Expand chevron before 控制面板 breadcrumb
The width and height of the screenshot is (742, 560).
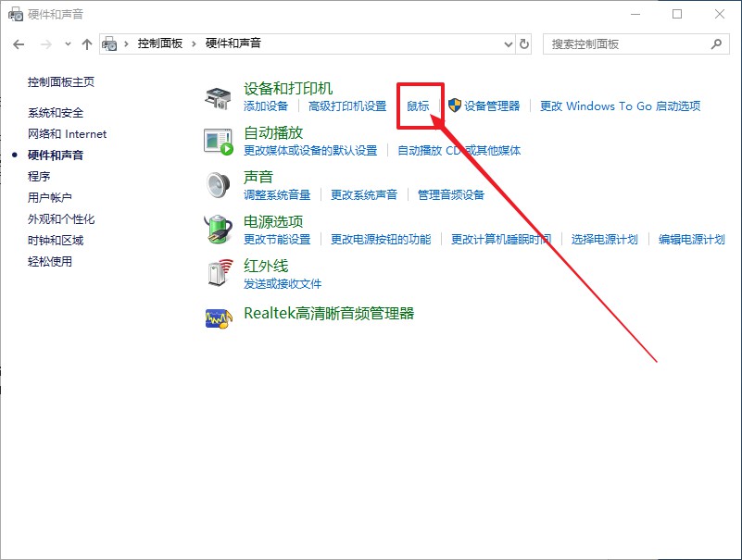[126, 44]
